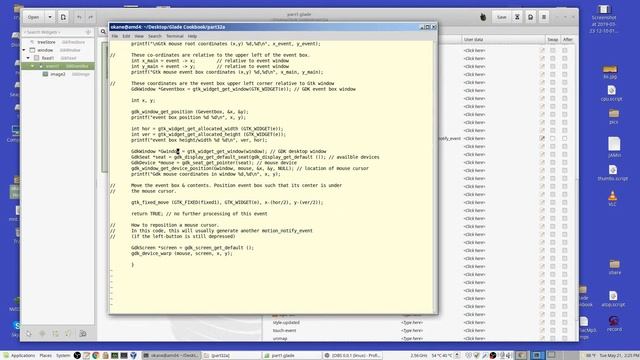Toggle Swap checkbox in style-updated row
The image size is (640, 360).
click(553, 322)
